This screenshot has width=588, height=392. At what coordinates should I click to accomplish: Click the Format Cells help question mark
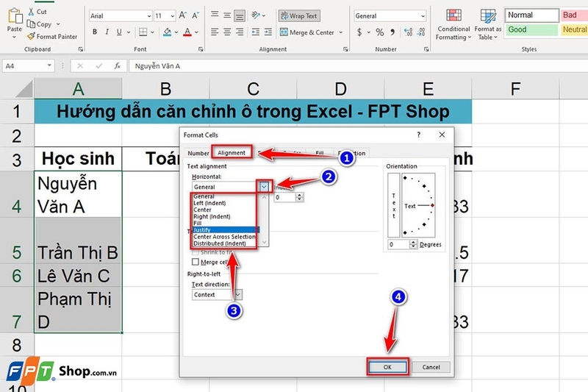(x=418, y=135)
